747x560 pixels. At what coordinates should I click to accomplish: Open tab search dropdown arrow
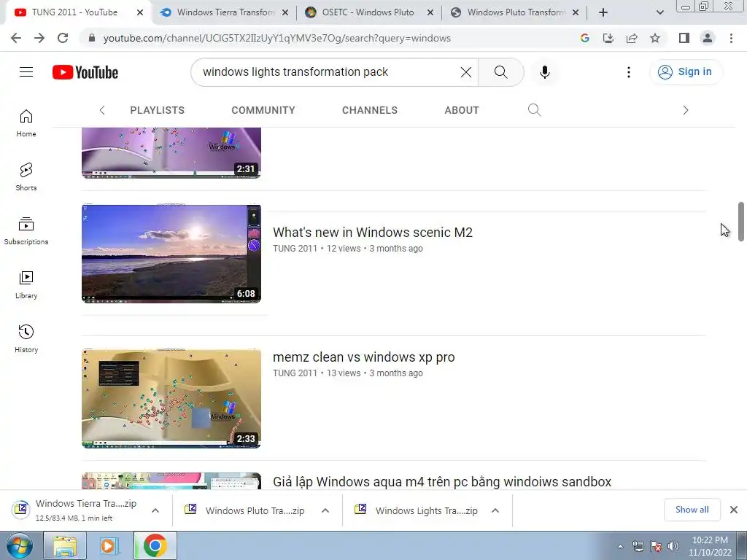659,12
